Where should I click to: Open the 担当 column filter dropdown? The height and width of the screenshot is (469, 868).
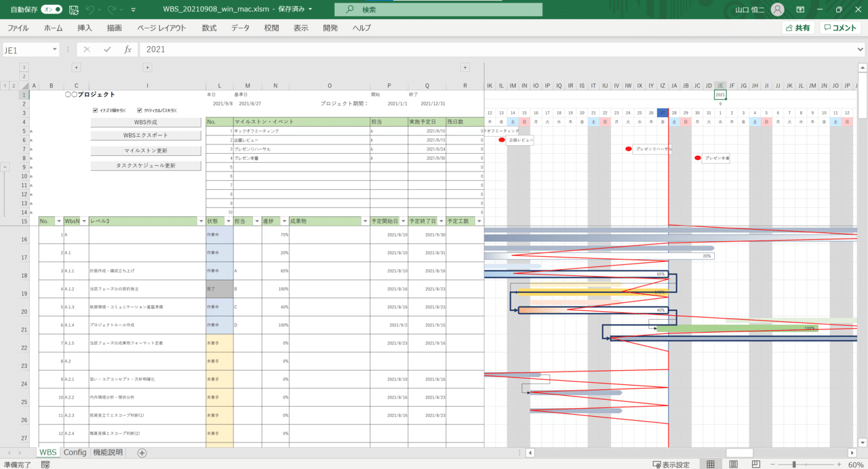point(257,221)
